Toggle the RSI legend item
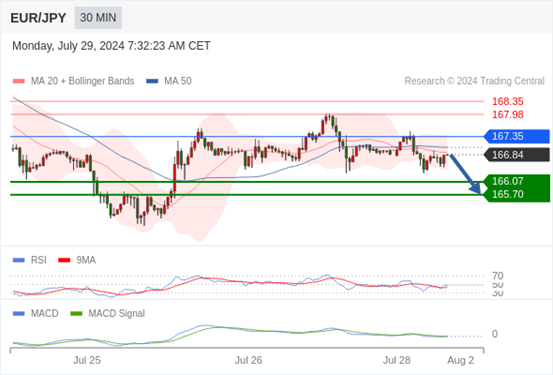 30,260
